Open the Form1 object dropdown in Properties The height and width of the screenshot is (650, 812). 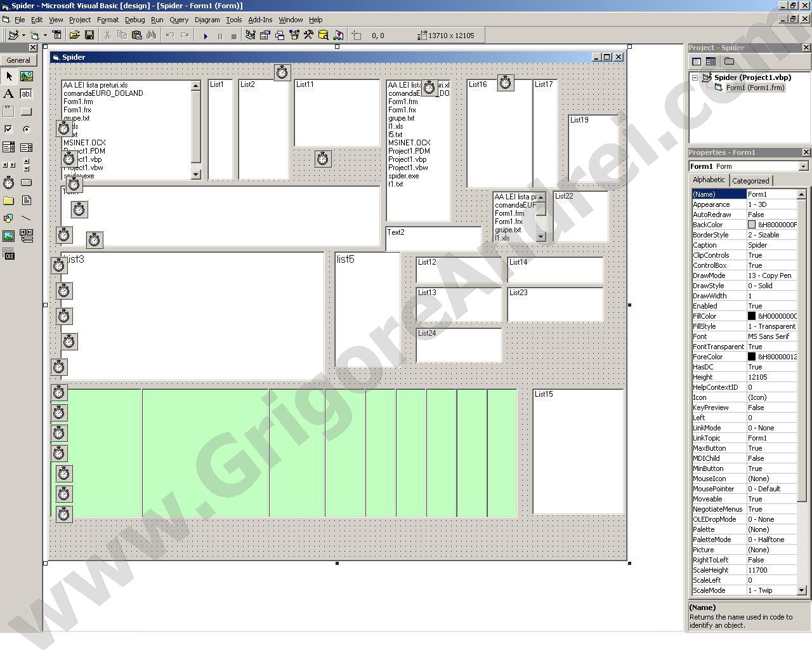coord(804,166)
